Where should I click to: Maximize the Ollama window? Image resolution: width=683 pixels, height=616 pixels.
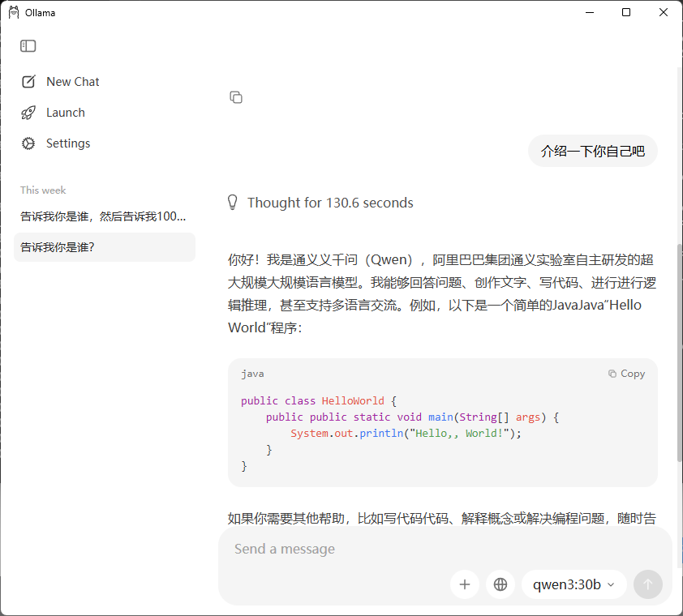click(626, 13)
